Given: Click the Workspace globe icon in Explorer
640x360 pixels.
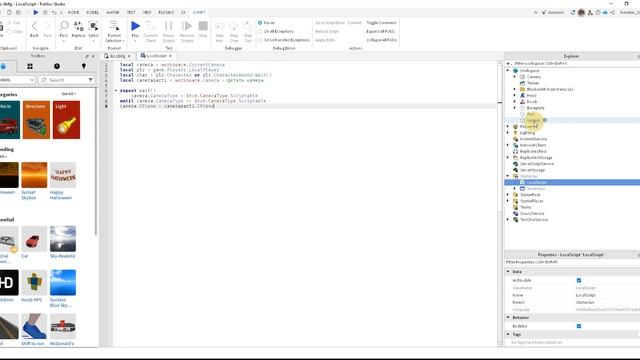Looking at the screenshot, I should [516, 71].
